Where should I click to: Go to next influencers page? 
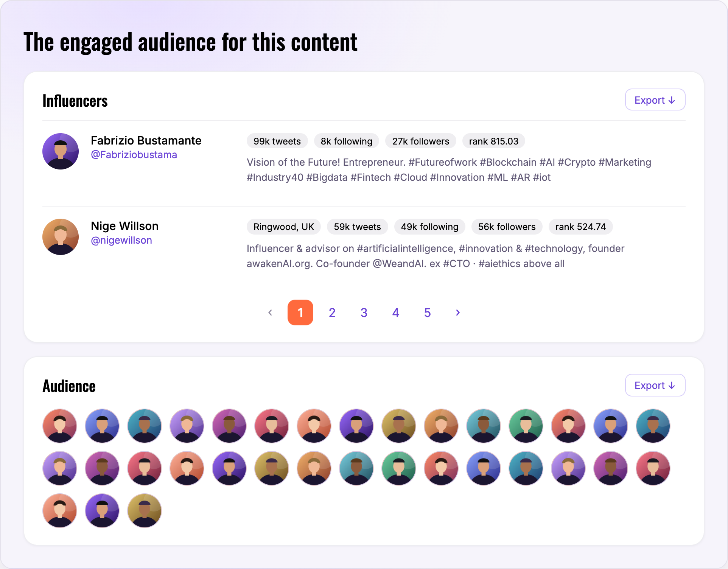(x=458, y=312)
